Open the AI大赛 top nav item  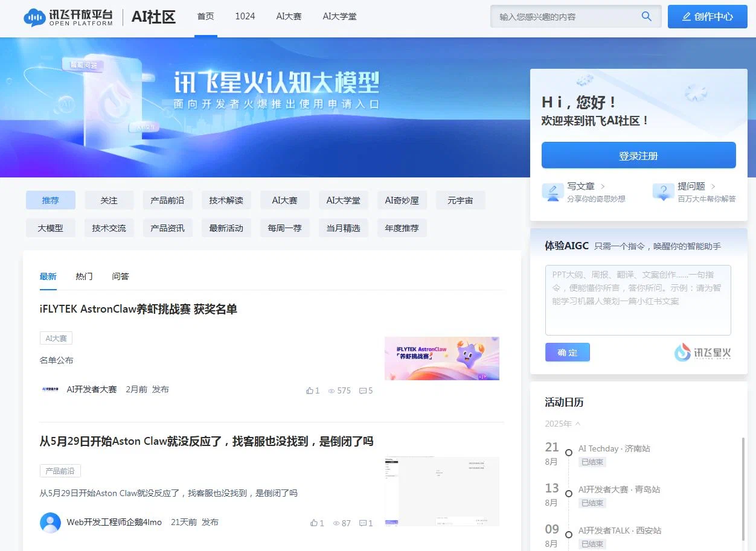pyautogui.click(x=289, y=17)
